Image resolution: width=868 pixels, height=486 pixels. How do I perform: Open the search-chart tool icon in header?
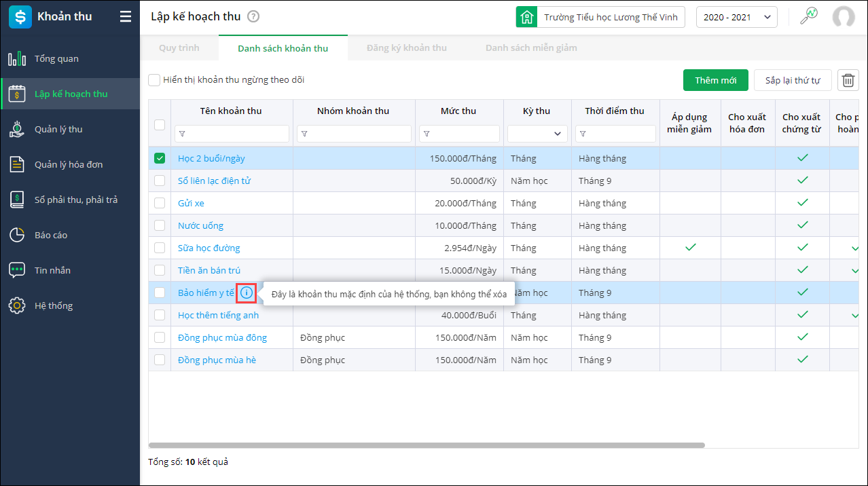(808, 16)
